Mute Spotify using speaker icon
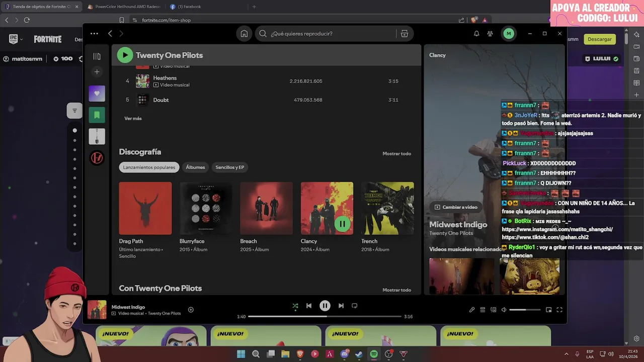The height and width of the screenshot is (362, 644). point(504,310)
